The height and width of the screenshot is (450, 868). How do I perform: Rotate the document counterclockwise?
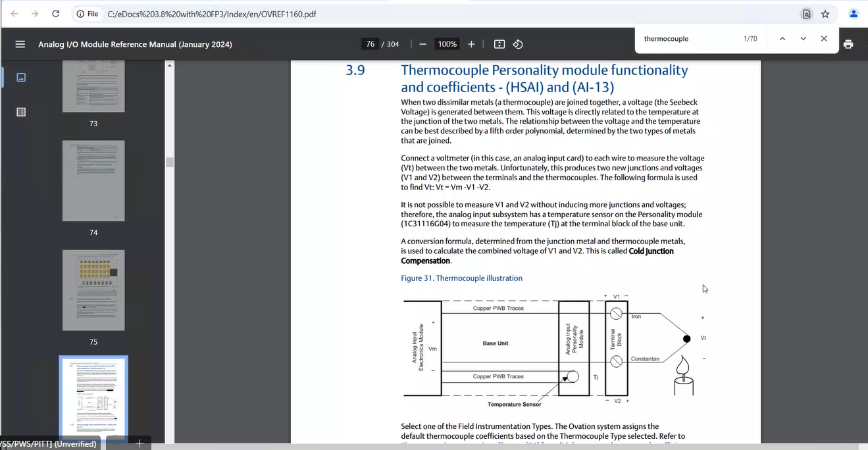coord(518,44)
